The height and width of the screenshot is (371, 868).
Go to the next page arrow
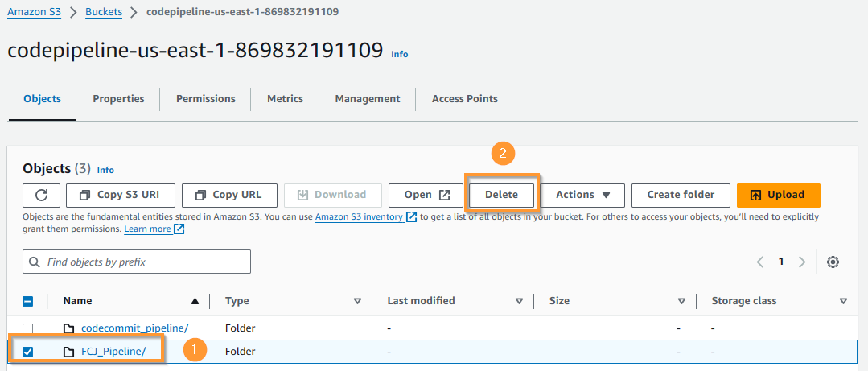(801, 262)
